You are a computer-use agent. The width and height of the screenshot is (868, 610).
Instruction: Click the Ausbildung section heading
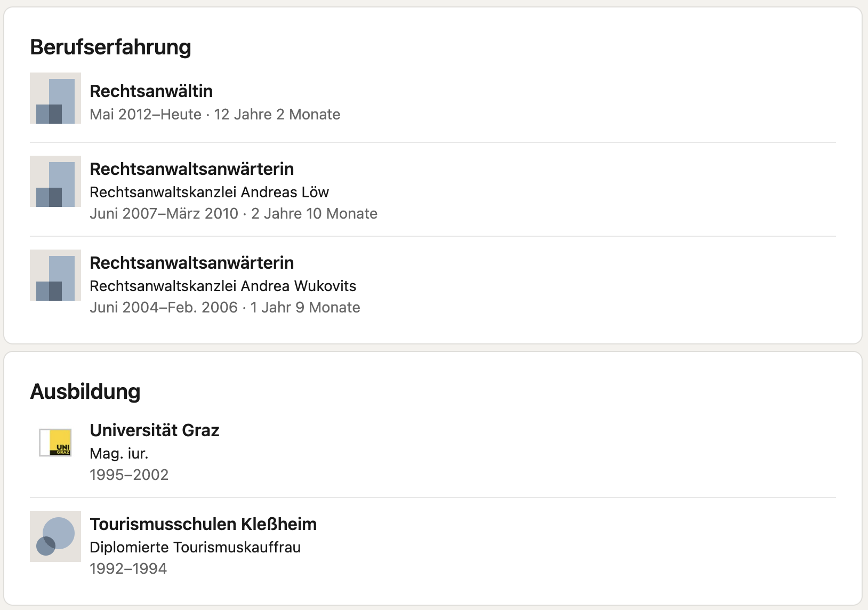tap(85, 391)
